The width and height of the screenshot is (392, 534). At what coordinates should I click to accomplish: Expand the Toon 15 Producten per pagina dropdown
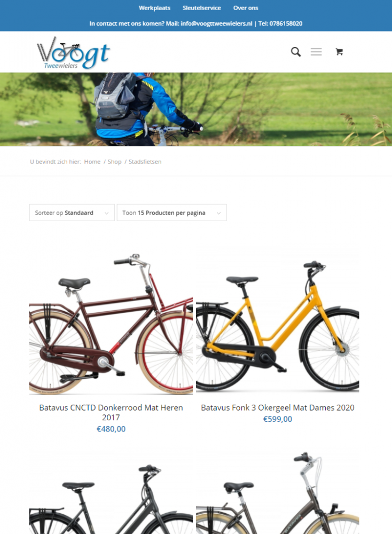171,213
